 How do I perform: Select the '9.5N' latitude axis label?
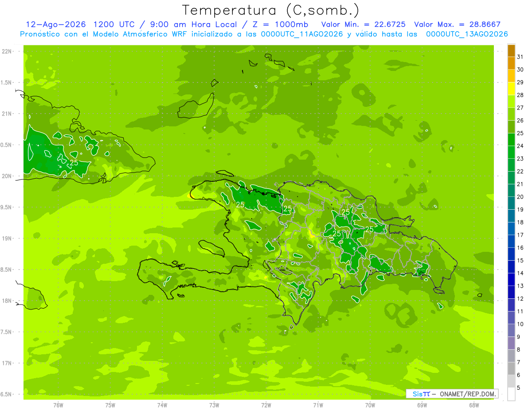coord(7,207)
